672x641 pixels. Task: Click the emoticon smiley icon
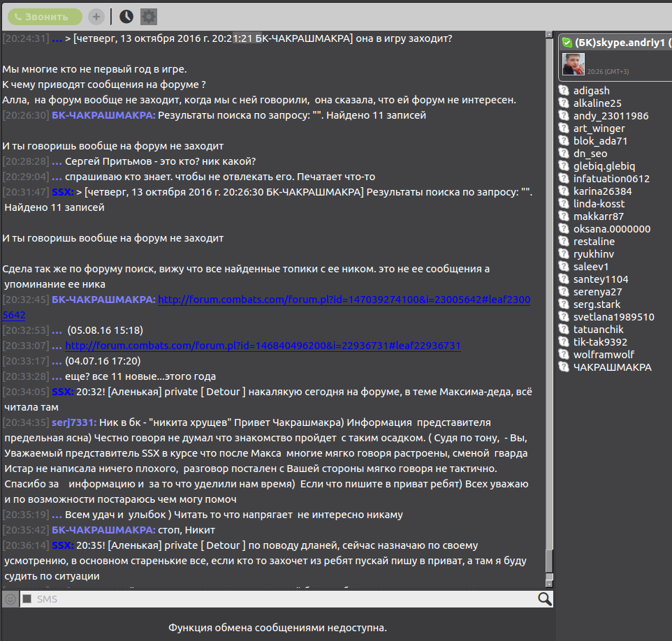click(10, 599)
